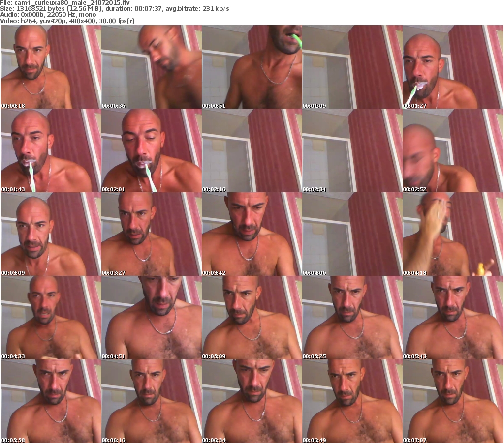Viewport: 504px width, 443px height.
Task: Click the file name cam4_curieuxa80_male_24072015.flv
Action: pyautogui.click(x=72, y=3)
